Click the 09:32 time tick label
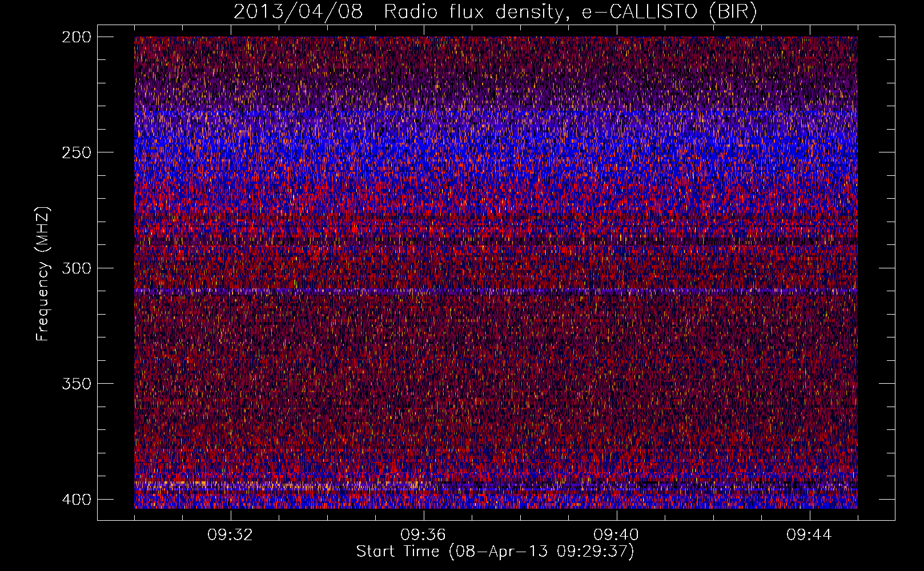924x571 pixels. 230,535
